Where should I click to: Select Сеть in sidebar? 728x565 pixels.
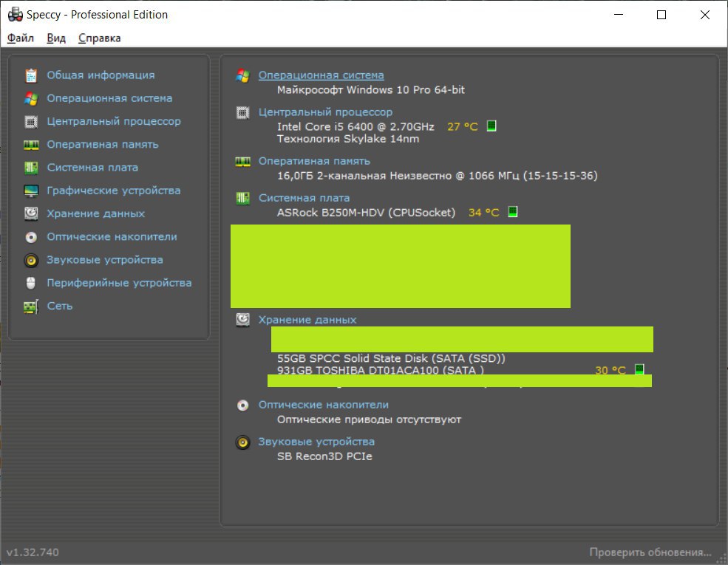coord(60,307)
